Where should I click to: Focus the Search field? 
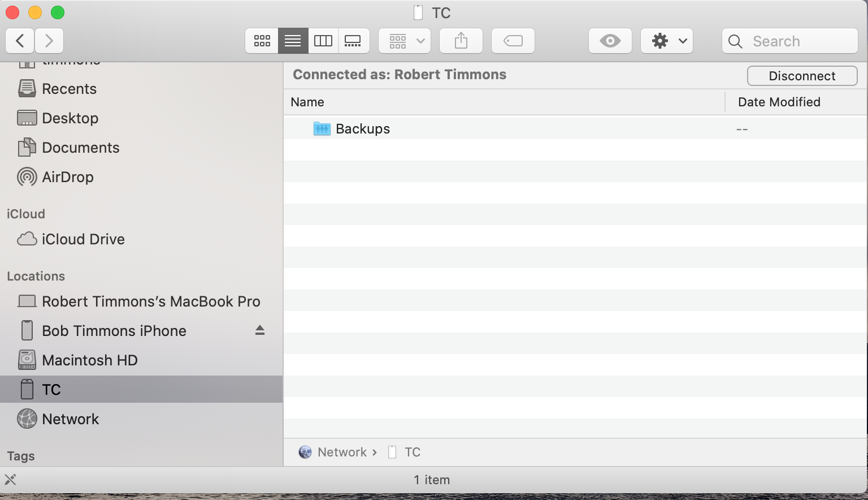click(790, 41)
